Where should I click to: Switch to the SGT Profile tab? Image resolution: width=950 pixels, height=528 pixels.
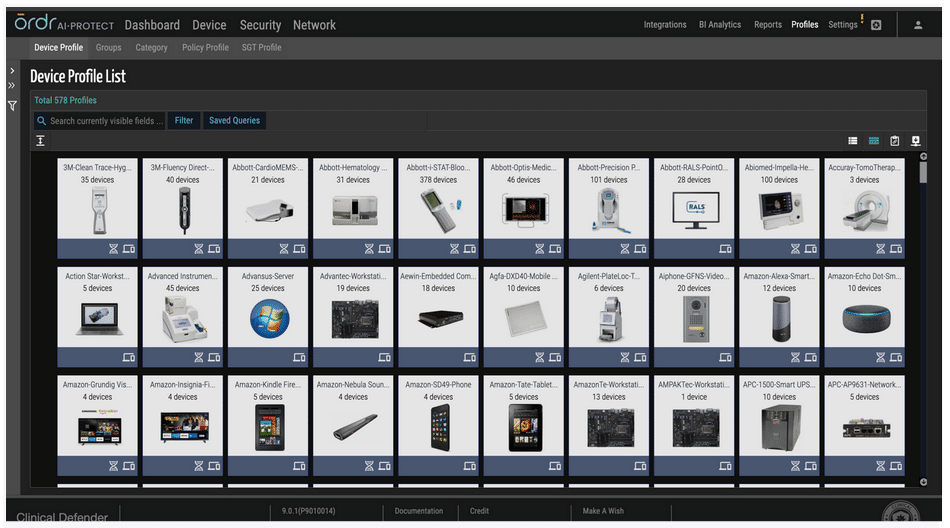point(261,47)
